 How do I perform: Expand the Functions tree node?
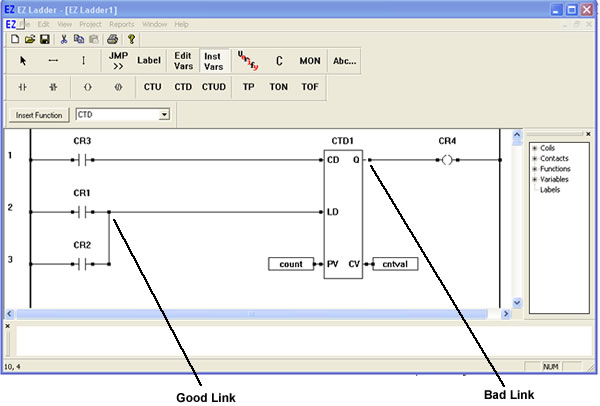coord(535,169)
